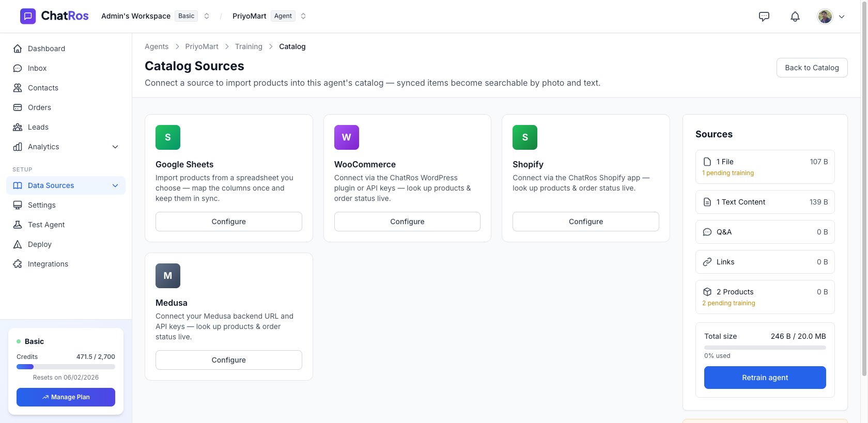
Task: Open the Admin's Workspace switcher arrows
Action: [207, 16]
